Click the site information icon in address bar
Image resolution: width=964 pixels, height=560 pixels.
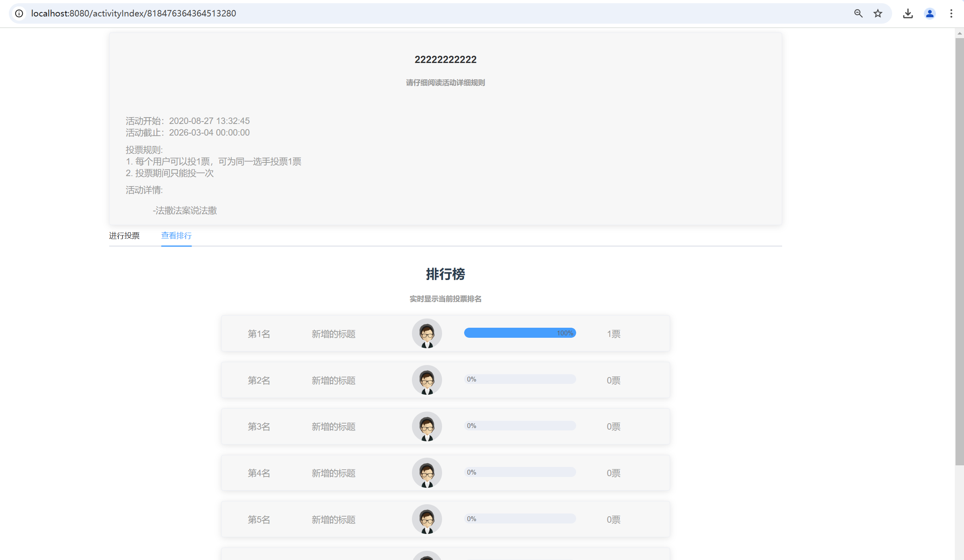[19, 13]
